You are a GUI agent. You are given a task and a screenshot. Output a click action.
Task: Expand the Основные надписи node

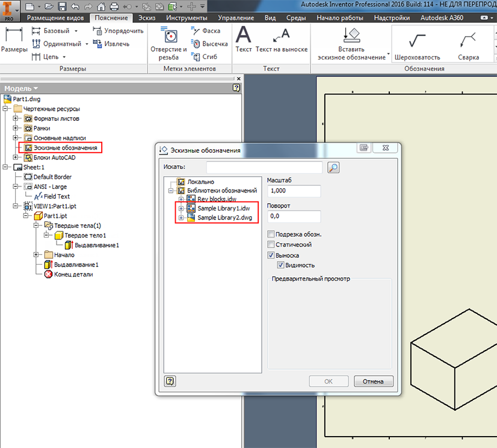coord(15,138)
